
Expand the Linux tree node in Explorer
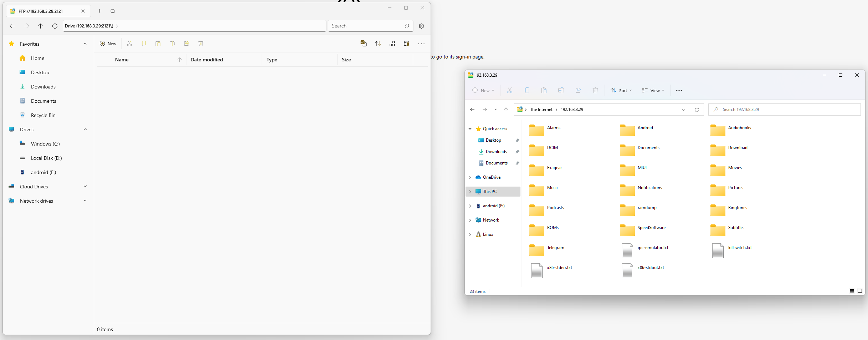pos(470,234)
